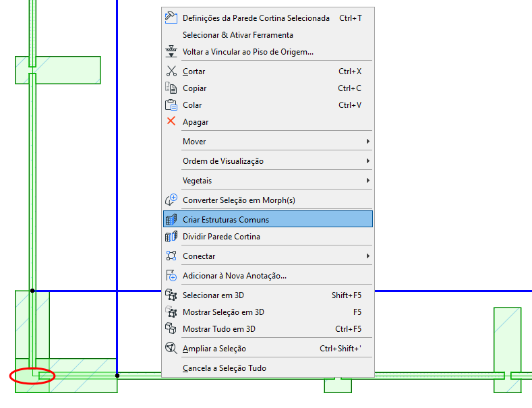This screenshot has height=408, width=532.
Task: Click the Mostrar Tudo em 3D icon
Action: coord(171,328)
